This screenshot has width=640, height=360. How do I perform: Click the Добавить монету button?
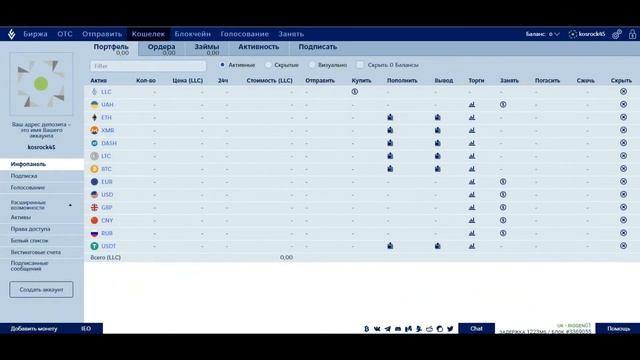pyautogui.click(x=34, y=329)
